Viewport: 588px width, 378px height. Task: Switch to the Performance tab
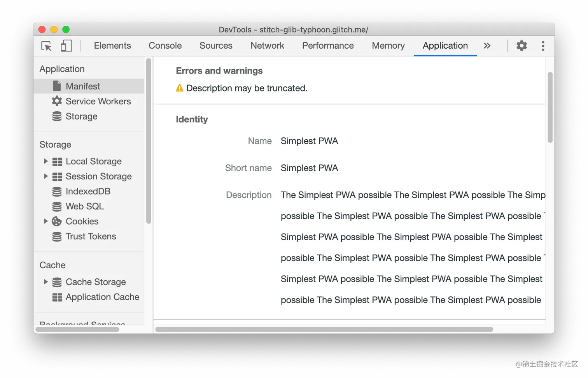[328, 46]
